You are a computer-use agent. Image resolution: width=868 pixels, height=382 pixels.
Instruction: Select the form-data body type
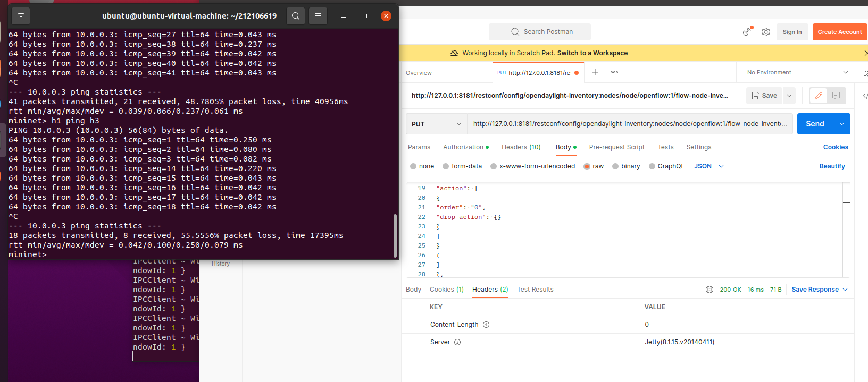point(446,166)
